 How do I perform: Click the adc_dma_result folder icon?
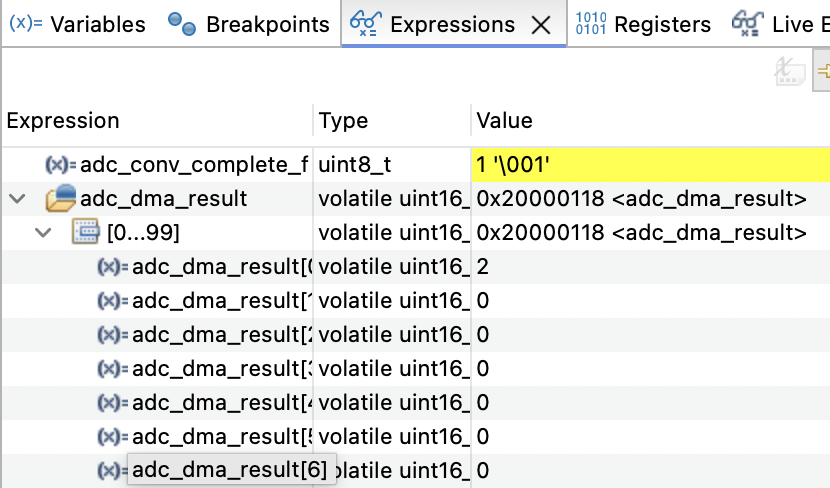pos(61,199)
